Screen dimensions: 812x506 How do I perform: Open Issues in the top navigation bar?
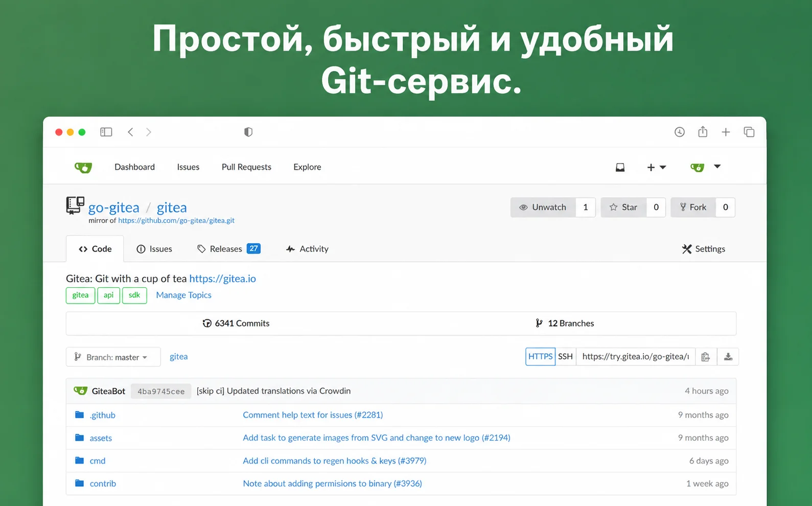188,167
